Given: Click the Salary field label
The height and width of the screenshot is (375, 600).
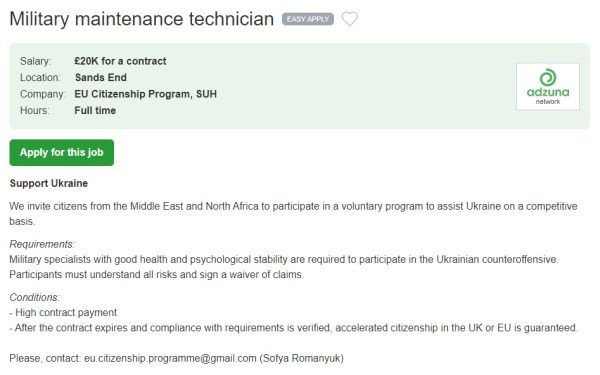Looking at the screenshot, I should (x=36, y=61).
